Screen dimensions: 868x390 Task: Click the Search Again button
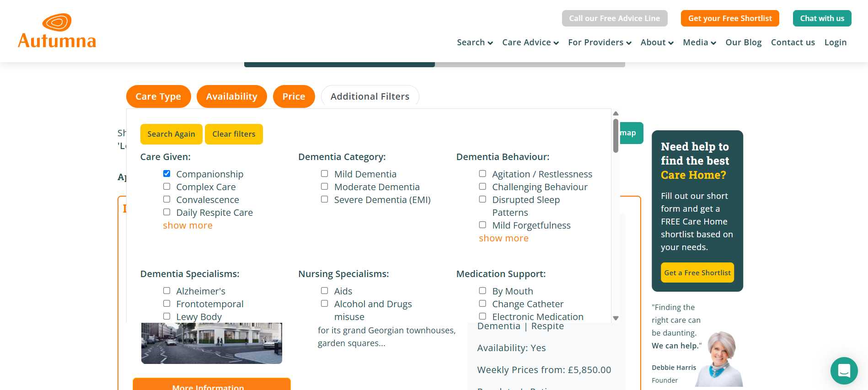[x=171, y=134]
